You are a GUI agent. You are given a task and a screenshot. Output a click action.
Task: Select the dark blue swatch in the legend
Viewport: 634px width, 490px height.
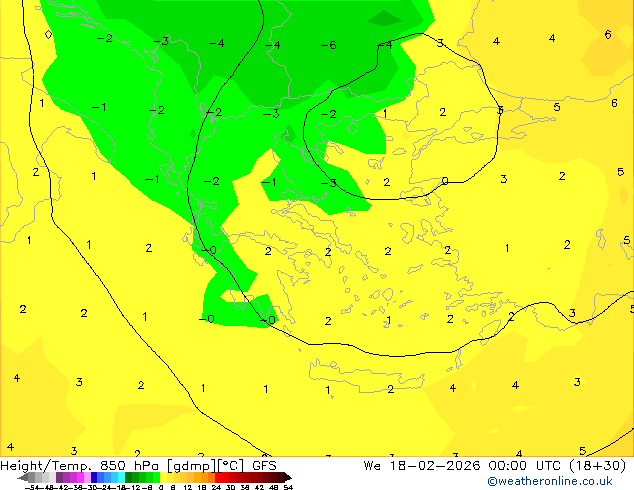pyautogui.click(x=94, y=477)
